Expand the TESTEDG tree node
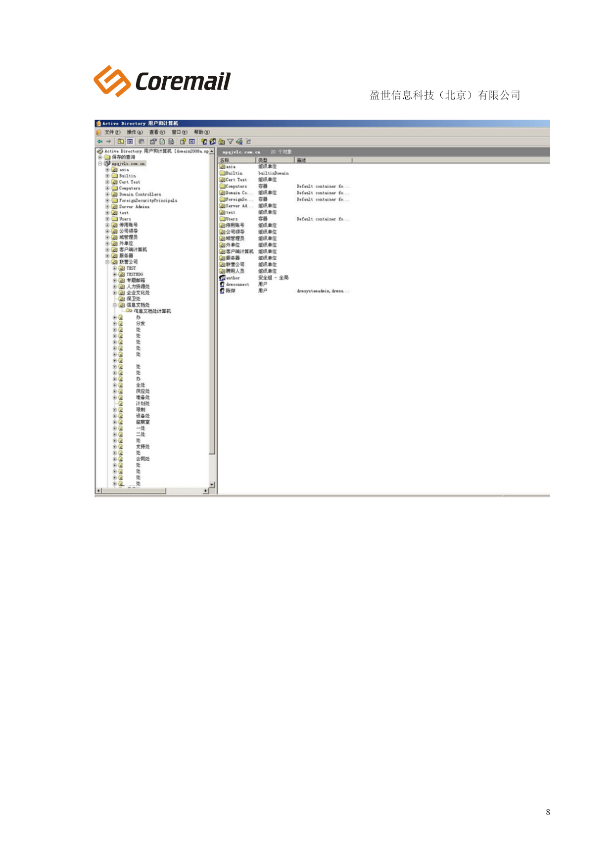Screen dimensions: 614x868 click(x=115, y=274)
